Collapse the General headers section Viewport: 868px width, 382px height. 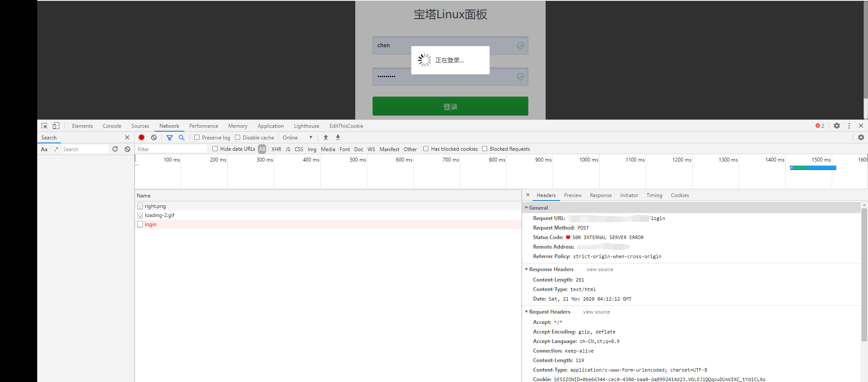click(527, 208)
